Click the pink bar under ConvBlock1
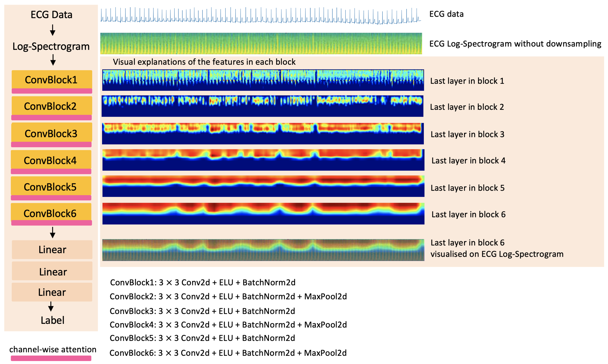Image resolution: width=608 pixels, height=364 pixels. (x=52, y=91)
